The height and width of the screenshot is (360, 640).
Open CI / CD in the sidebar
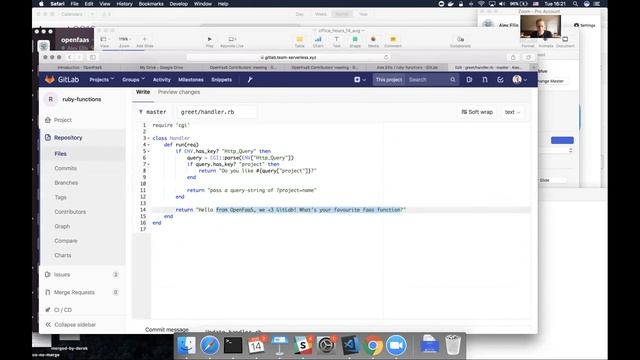[63, 310]
